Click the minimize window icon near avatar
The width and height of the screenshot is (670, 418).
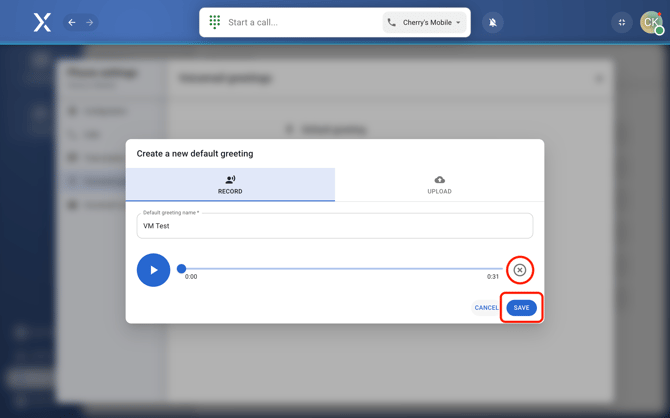[x=621, y=22]
